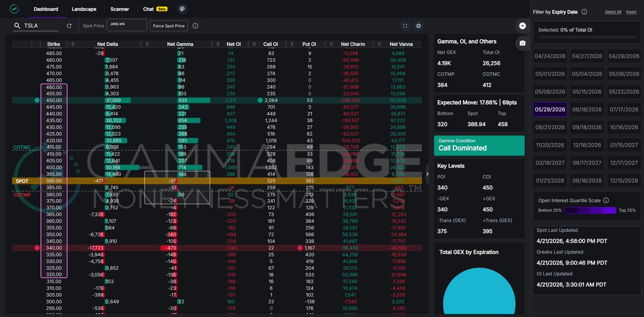The width and height of the screenshot is (644, 317).
Task: Click Net Vanna value 121,558
Action: 398,100
